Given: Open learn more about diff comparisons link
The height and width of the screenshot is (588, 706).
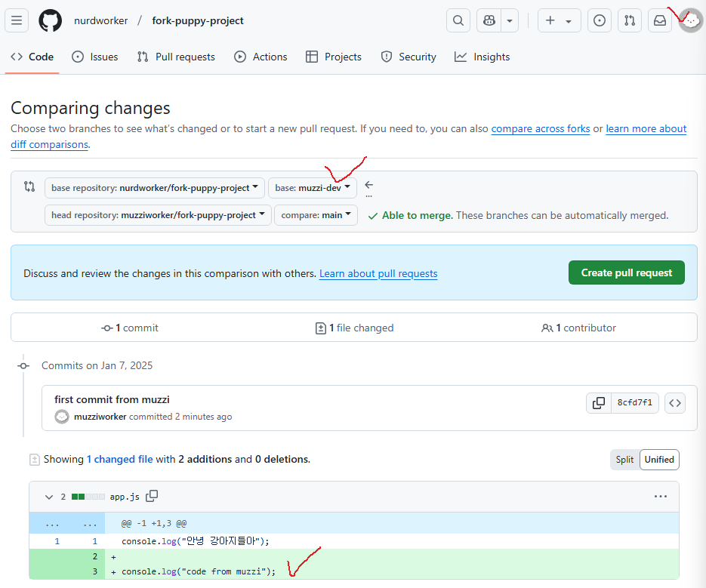Looking at the screenshot, I should pyautogui.click(x=646, y=129).
